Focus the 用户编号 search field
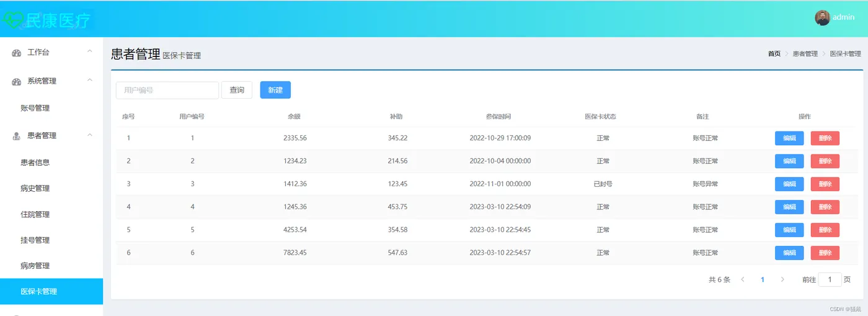The image size is (868, 316). [167, 90]
